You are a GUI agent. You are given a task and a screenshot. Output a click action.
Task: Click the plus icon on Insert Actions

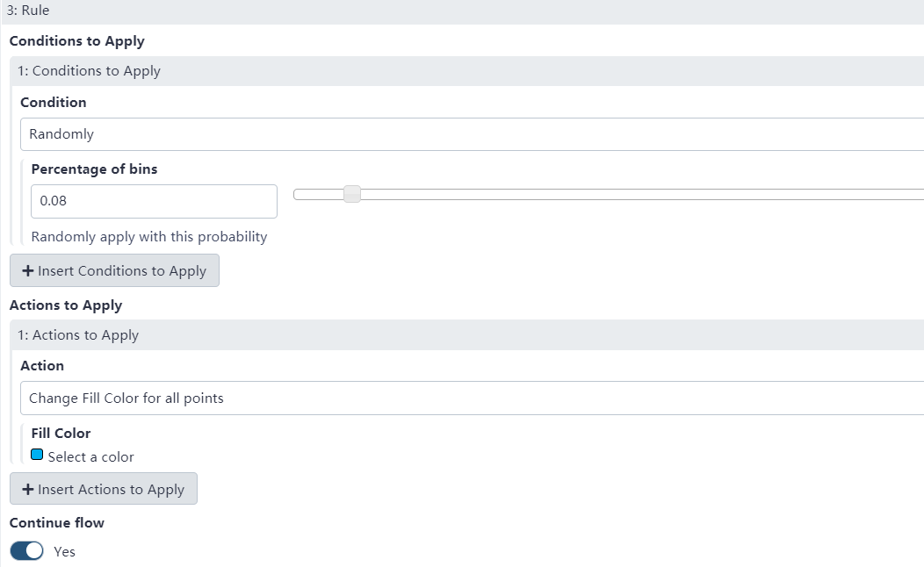coord(28,490)
